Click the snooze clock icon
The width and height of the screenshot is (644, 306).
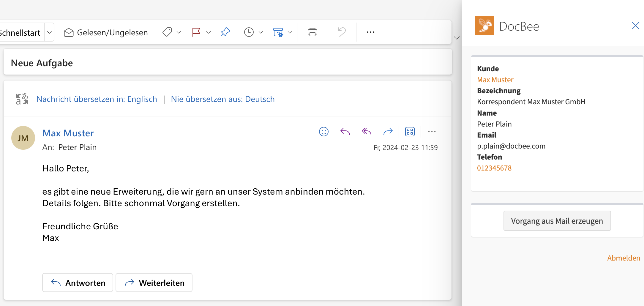click(x=249, y=32)
